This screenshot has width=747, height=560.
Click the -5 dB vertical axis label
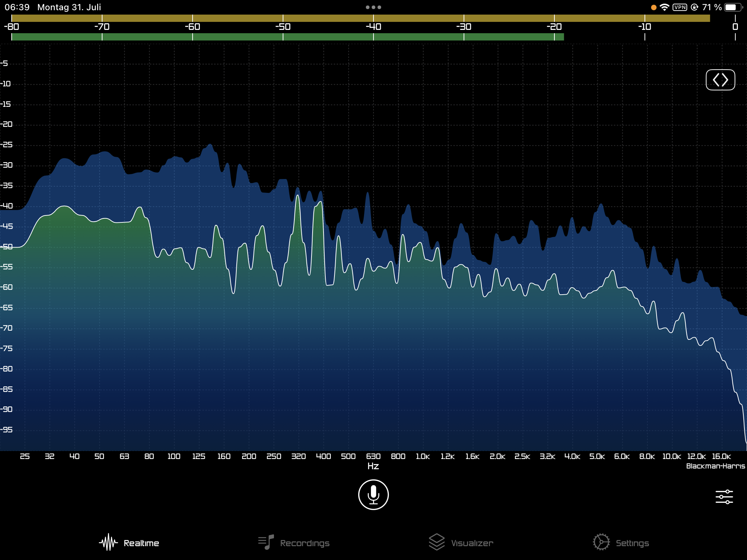click(4, 63)
